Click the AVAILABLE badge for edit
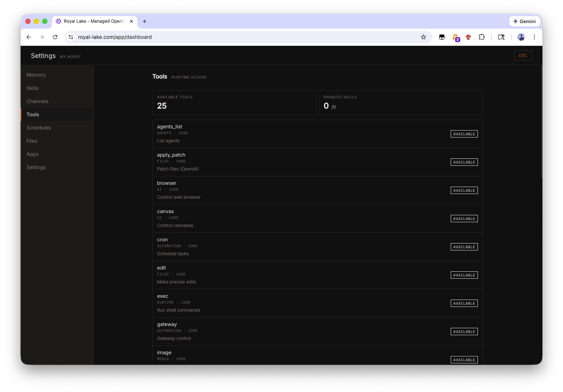Viewport: 563px width, 392px height. click(x=464, y=275)
